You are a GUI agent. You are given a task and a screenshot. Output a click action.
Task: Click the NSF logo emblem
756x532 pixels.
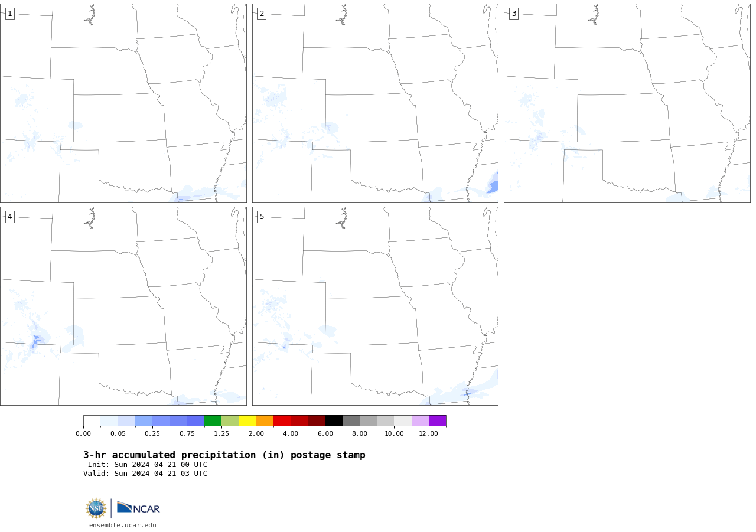coord(96,508)
